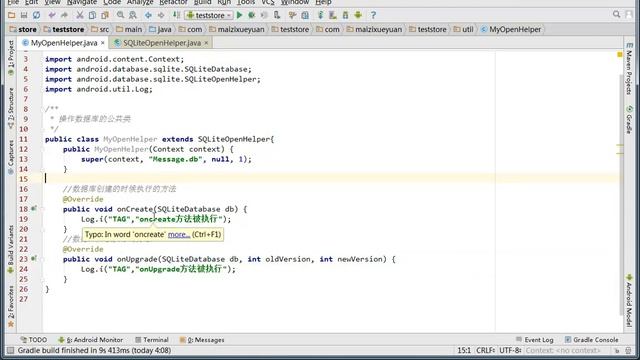Viewport: 640px width, 360px height.
Task: Open the Project side panel
Action: point(11,58)
